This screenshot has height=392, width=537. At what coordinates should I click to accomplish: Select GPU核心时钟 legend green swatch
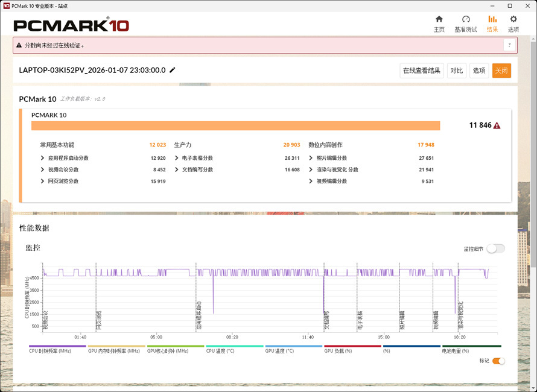[176, 346]
